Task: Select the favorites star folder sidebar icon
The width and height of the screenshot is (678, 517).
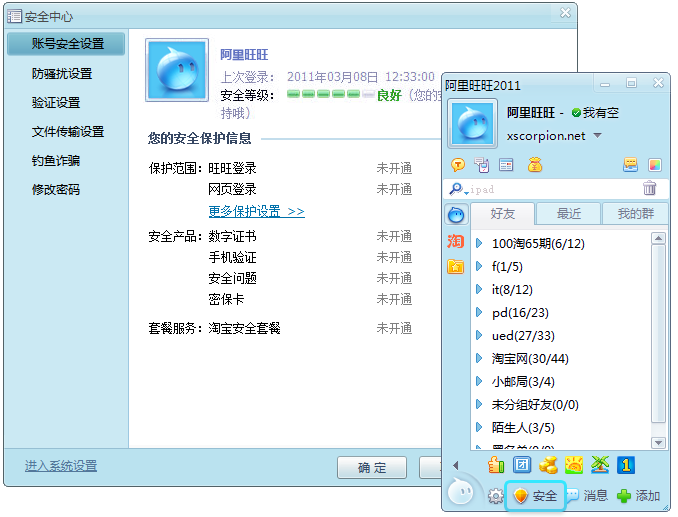Action: (x=456, y=266)
